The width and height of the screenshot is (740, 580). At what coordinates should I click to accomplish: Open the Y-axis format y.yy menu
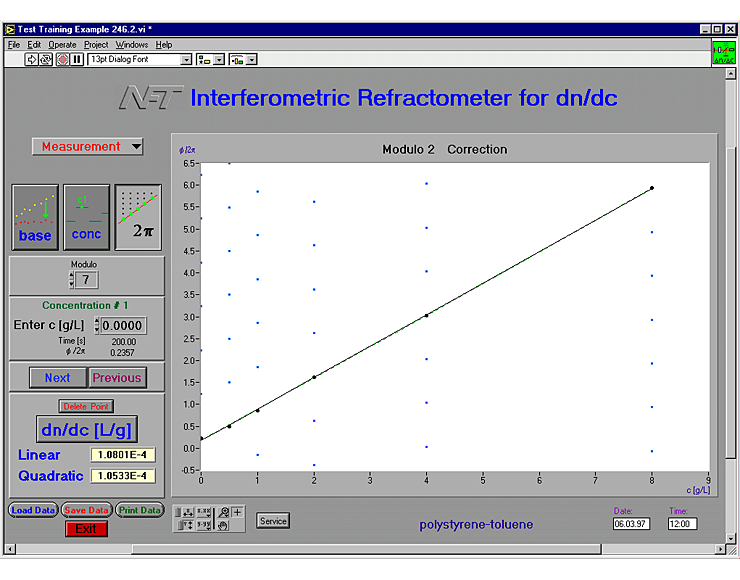click(203, 524)
